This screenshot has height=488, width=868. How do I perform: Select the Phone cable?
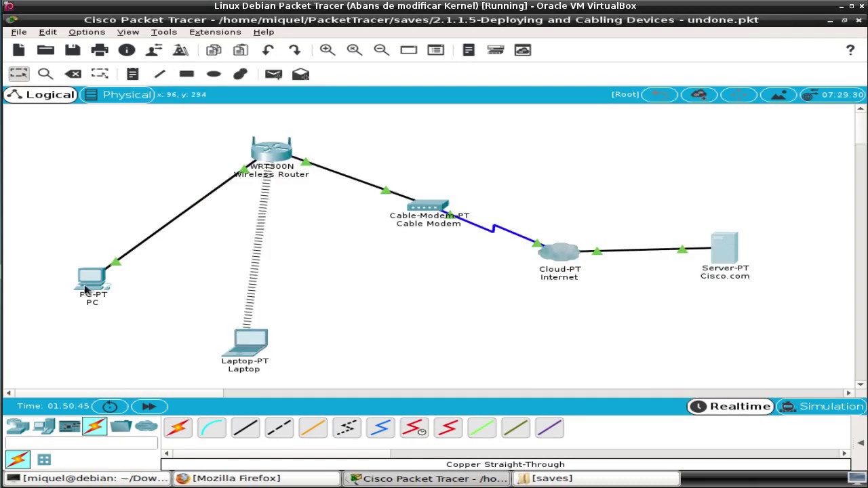click(x=347, y=428)
